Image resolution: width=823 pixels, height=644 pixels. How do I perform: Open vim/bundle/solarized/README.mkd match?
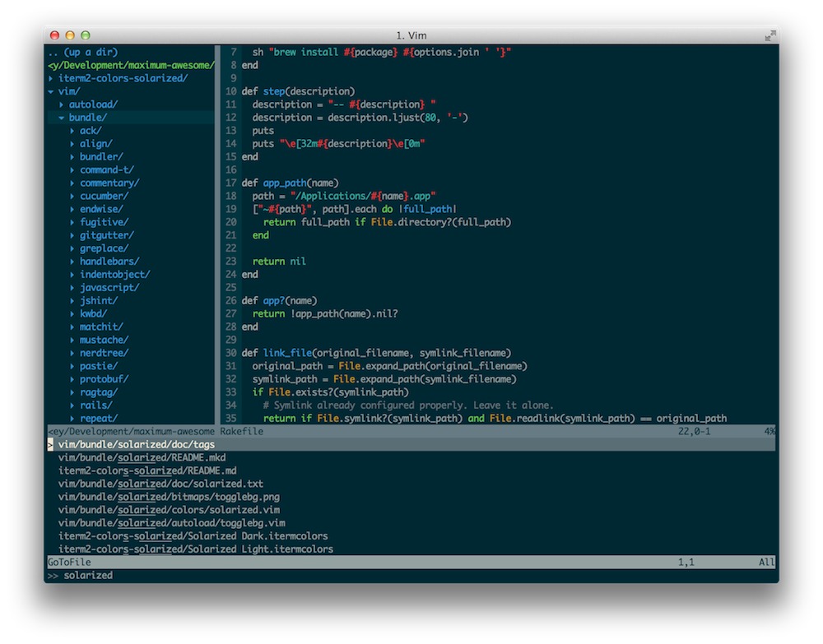pos(142,458)
